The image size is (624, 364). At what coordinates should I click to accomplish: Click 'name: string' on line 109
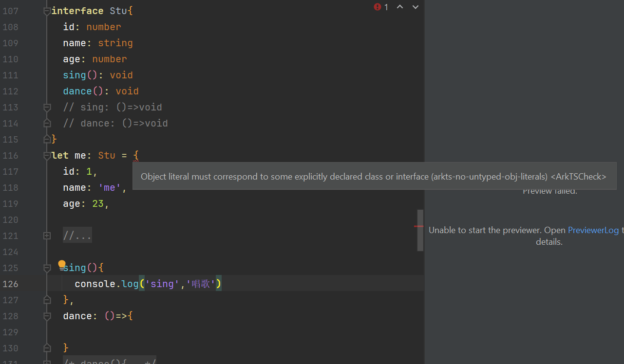[x=98, y=43]
